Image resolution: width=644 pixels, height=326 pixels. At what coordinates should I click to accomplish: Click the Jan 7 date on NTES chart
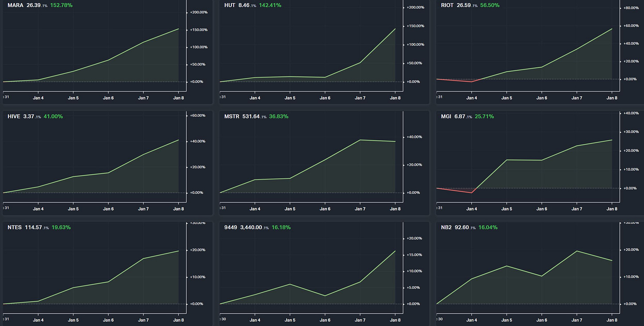point(143,320)
